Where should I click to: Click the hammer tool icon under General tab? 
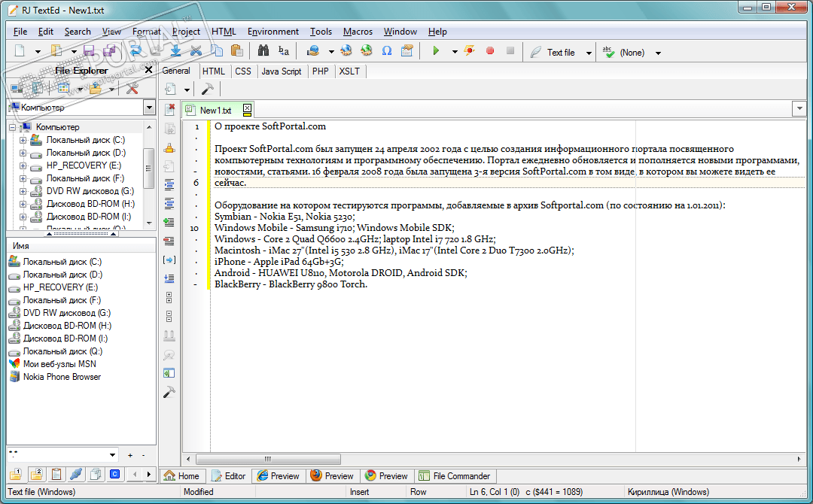pos(208,89)
